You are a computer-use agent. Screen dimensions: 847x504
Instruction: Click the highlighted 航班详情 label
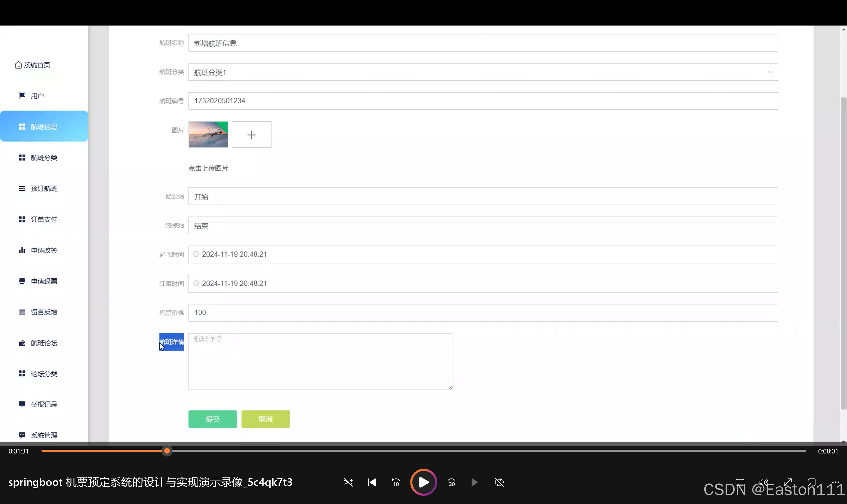(x=172, y=342)
